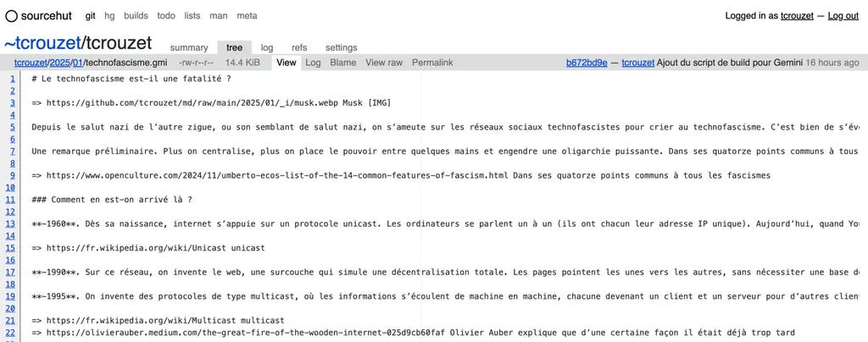Open commit author tcrouzet link

tap(637, 63)
